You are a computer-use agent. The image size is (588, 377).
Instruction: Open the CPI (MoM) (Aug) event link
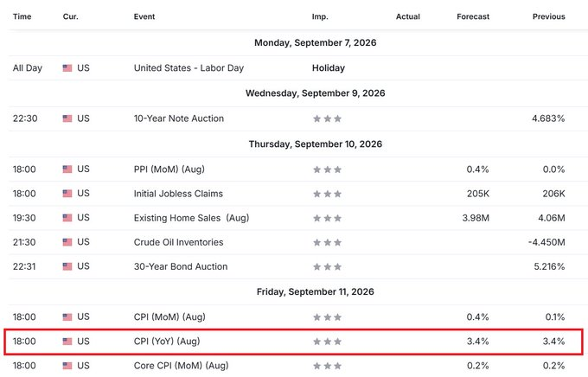pyautogui.click(x=169, y=317)
